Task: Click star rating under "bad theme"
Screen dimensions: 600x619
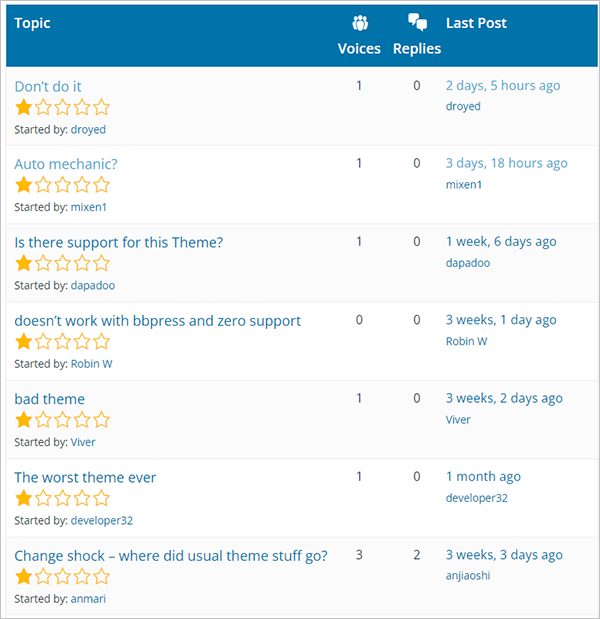Action: (x=62, y=420)
